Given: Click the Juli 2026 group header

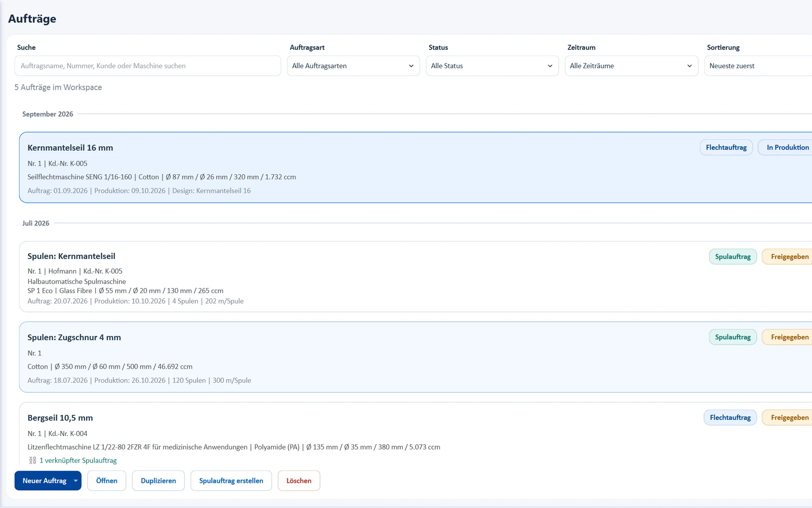Looking at the screenshot, I should pyautogui.click(x=36, y=223).
